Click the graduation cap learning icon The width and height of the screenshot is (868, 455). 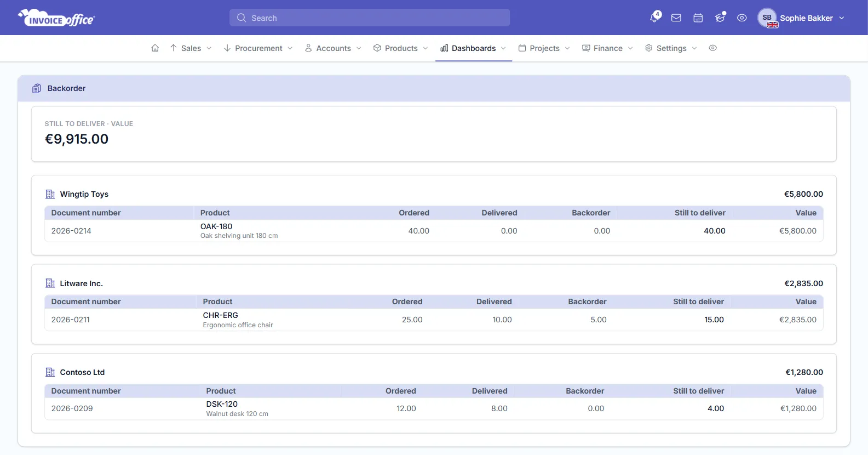(720, 18)
